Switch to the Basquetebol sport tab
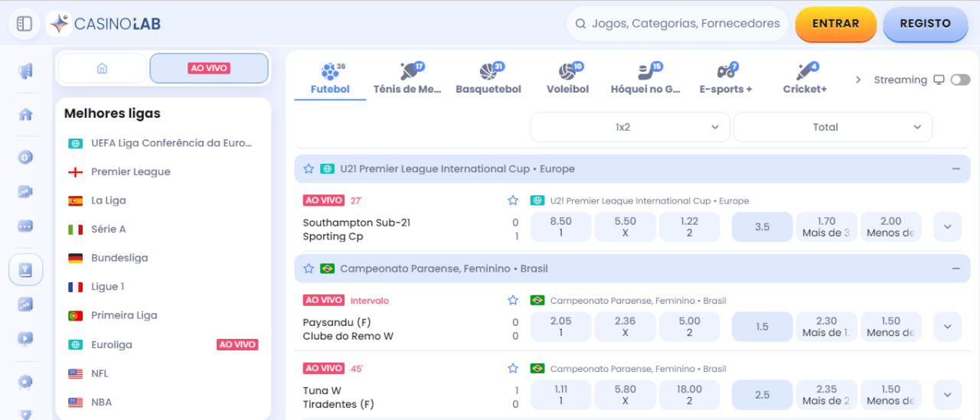 pos(488,80)
